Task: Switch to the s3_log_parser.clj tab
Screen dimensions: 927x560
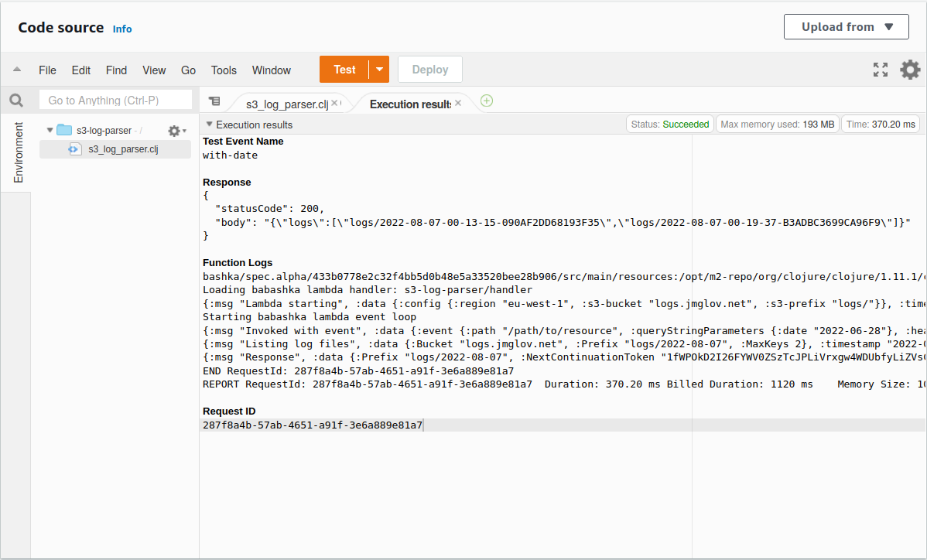Action: click(287, 104)
